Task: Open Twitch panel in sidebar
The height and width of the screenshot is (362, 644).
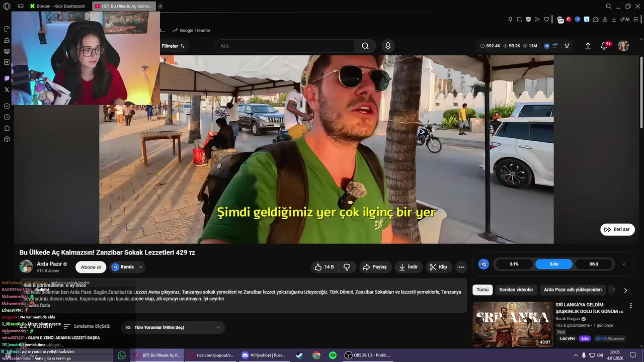Action: coord(7,78)
